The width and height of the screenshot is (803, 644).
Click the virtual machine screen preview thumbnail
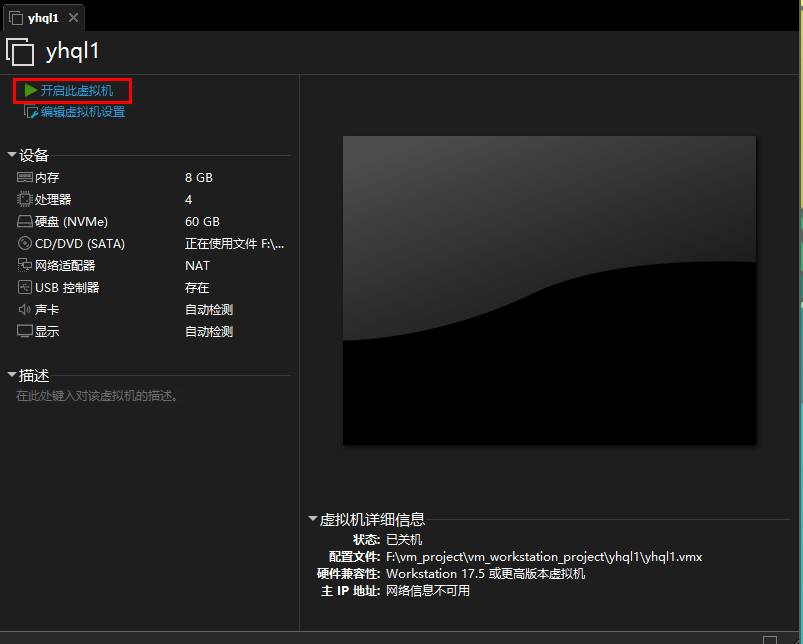pyautogui.click(x=549, y=290)
